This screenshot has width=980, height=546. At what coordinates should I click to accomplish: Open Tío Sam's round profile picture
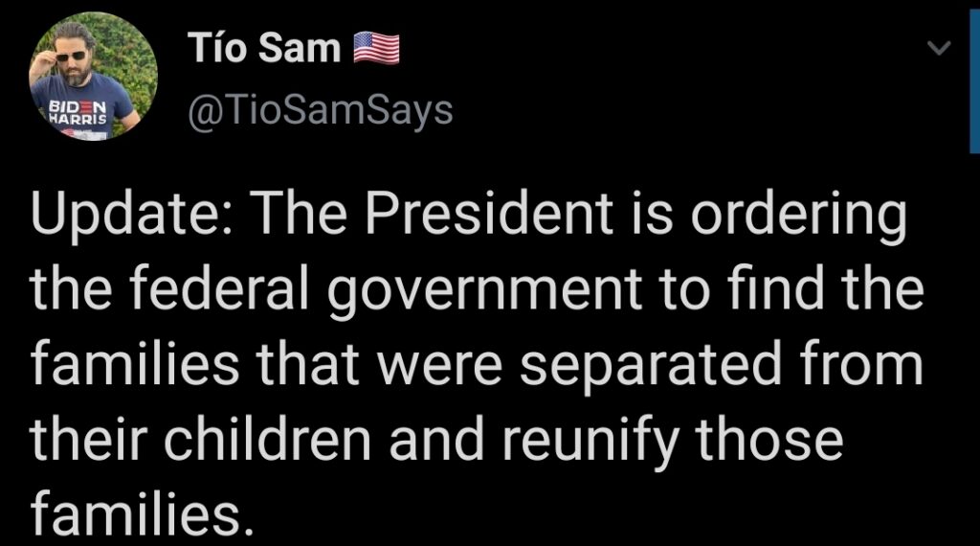click(x=93, y=78)
